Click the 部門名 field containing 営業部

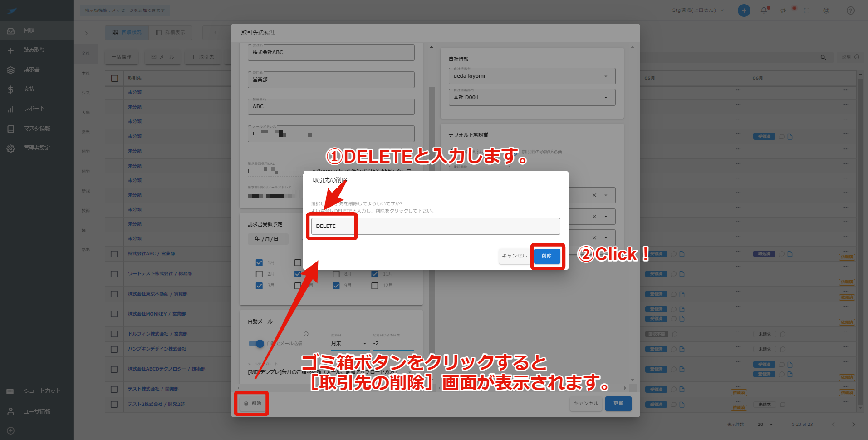[x=331, y=79]
